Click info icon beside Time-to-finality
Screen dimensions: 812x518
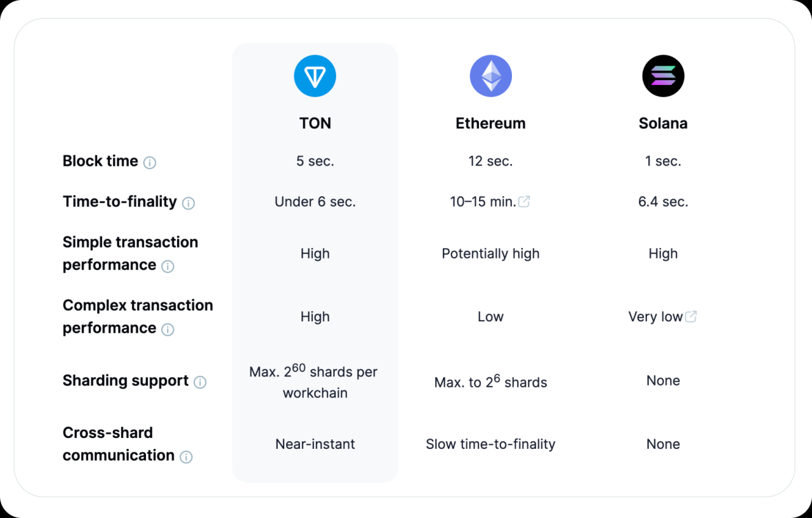coord(188,203)
